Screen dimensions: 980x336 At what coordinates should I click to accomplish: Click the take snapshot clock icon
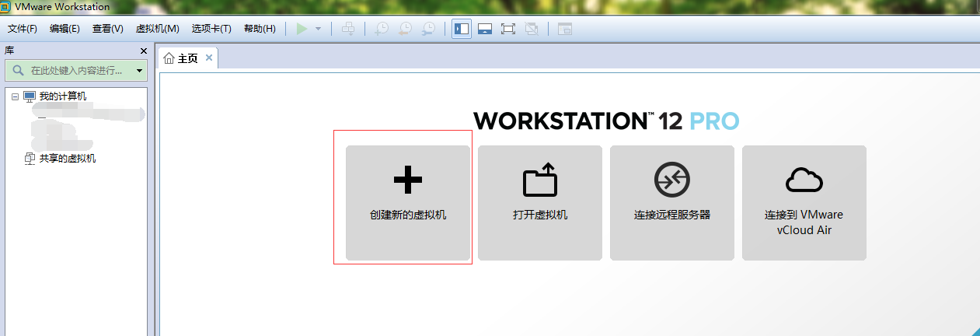[x=382, y=29]
